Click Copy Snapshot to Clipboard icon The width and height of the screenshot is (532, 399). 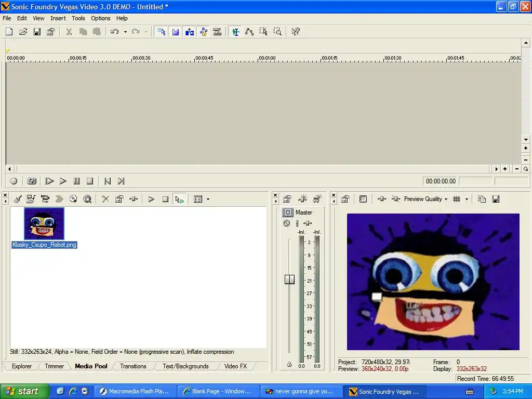coord(482,199)
